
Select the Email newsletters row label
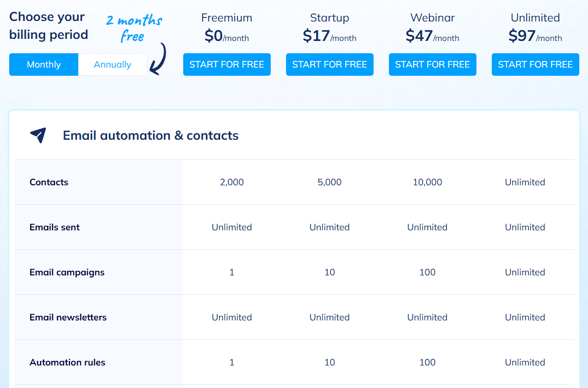(x=68, y=317)
